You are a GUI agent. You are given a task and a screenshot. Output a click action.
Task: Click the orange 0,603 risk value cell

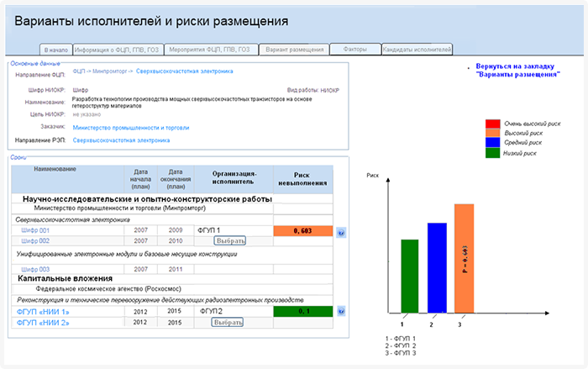(x=303, y=230)
